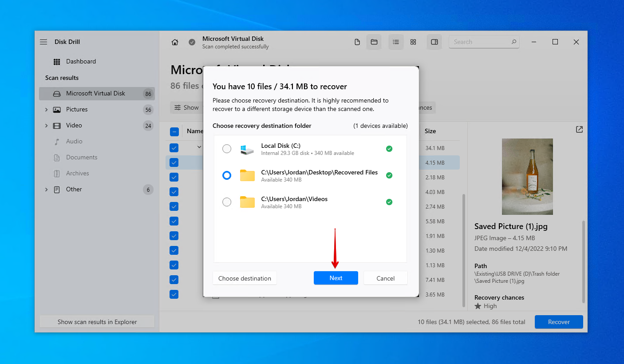This screenshot has height=364, width=624.
Task: Switch to folder view icon in toolbar
Action: 374,42
